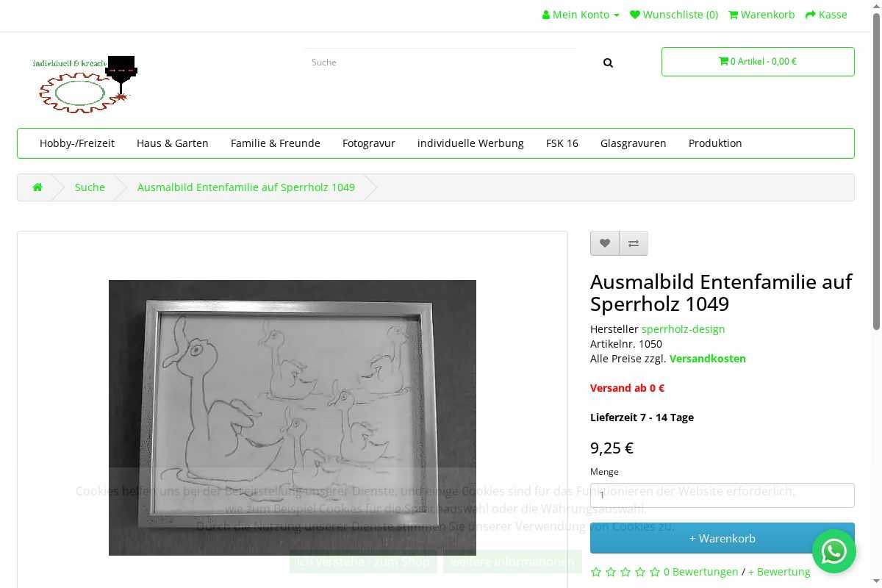Click the first rating star
Screen dimensions: 882x588
tap(596, 572)
